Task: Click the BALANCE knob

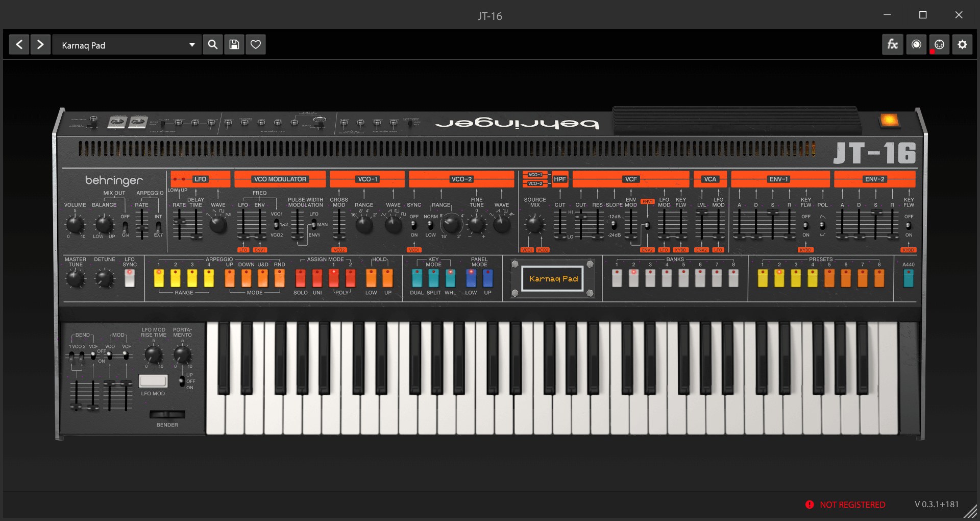Action: point(104,224)
